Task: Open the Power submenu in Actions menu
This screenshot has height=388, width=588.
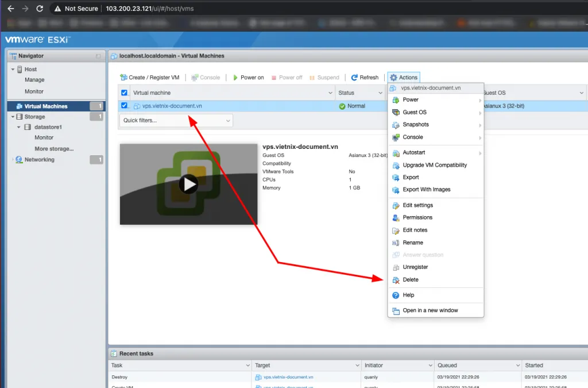Action: [x=436, y=100]
